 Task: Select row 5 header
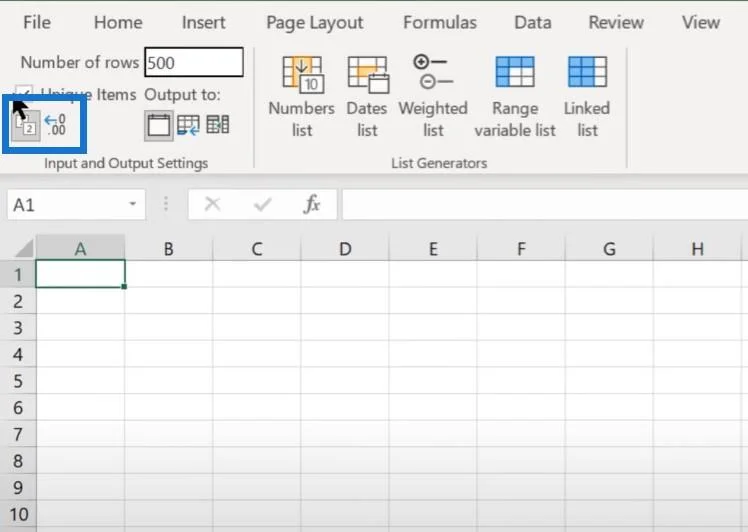(x=18, y=381)
